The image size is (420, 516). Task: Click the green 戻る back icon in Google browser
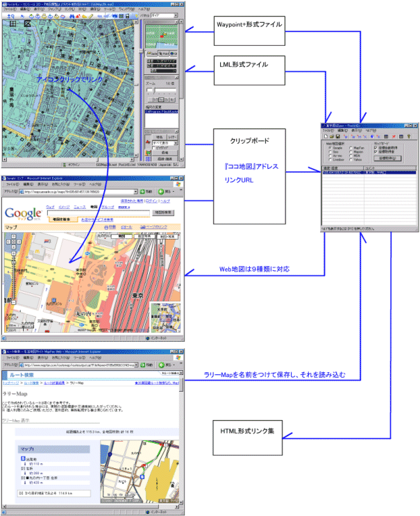coord(161,192)
